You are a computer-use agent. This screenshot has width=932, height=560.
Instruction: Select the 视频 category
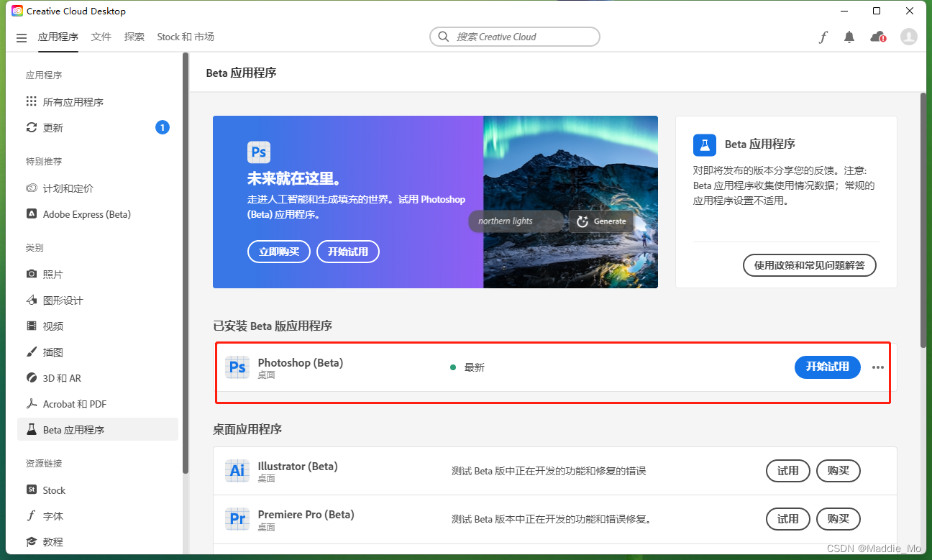tap(98, 326)
